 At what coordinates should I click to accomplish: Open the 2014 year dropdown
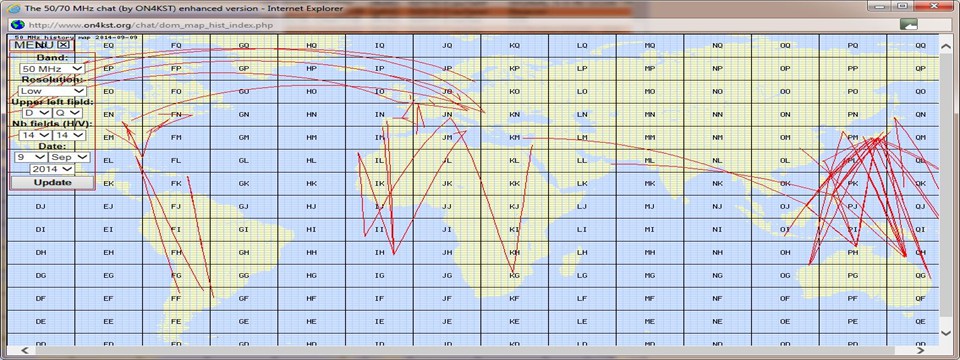(x=52, y=168)
